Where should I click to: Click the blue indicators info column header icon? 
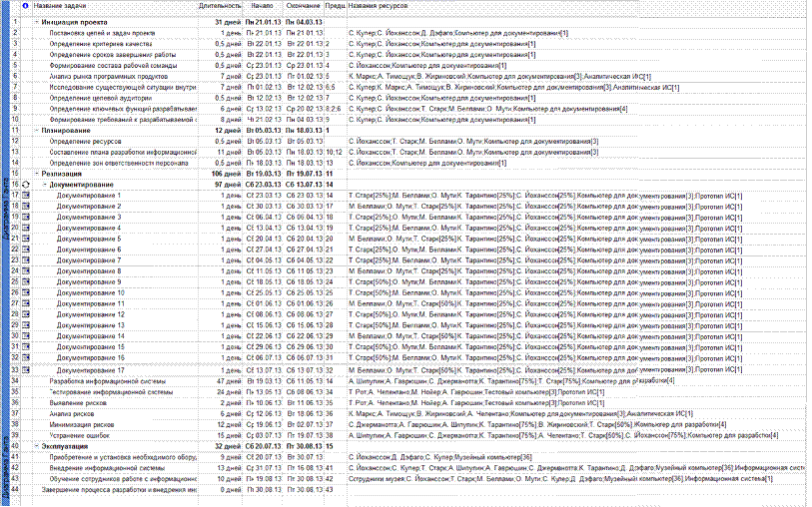coord(25,6)
